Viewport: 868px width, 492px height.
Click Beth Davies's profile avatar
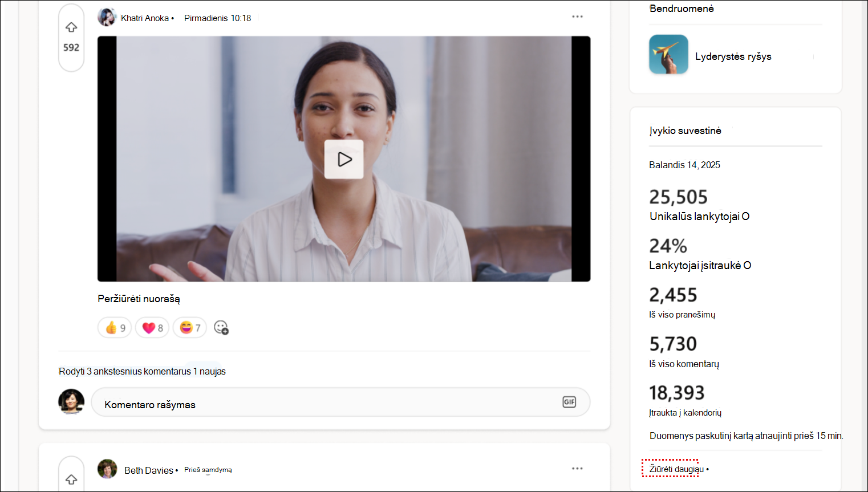coord(107,469)
